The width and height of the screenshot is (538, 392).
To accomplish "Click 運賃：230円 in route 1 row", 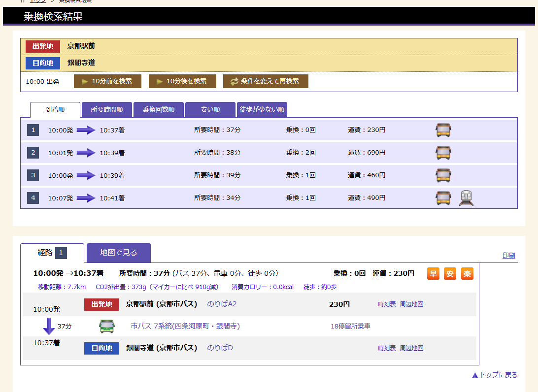I will click(367, 130).
